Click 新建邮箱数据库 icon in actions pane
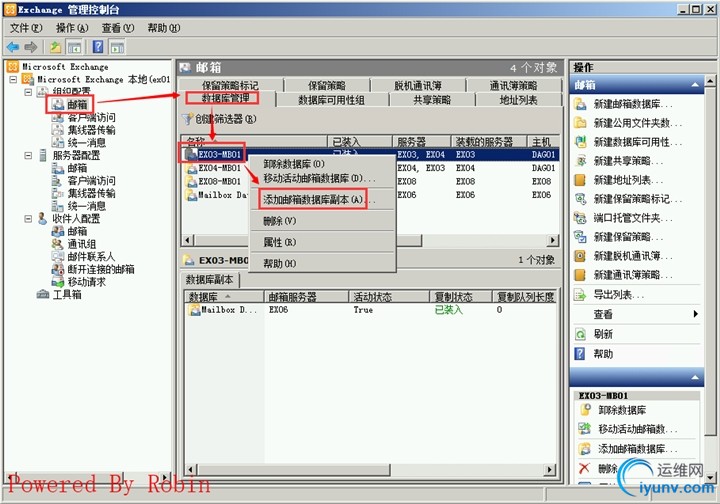The image size is (720, 504). [x=580, y=104]
